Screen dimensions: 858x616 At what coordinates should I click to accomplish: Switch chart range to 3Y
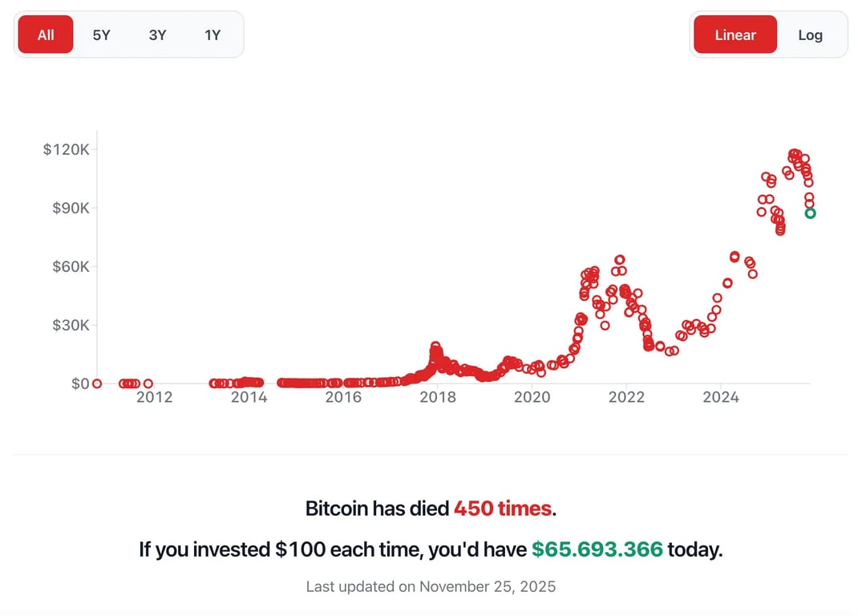(x=157, y=34)
